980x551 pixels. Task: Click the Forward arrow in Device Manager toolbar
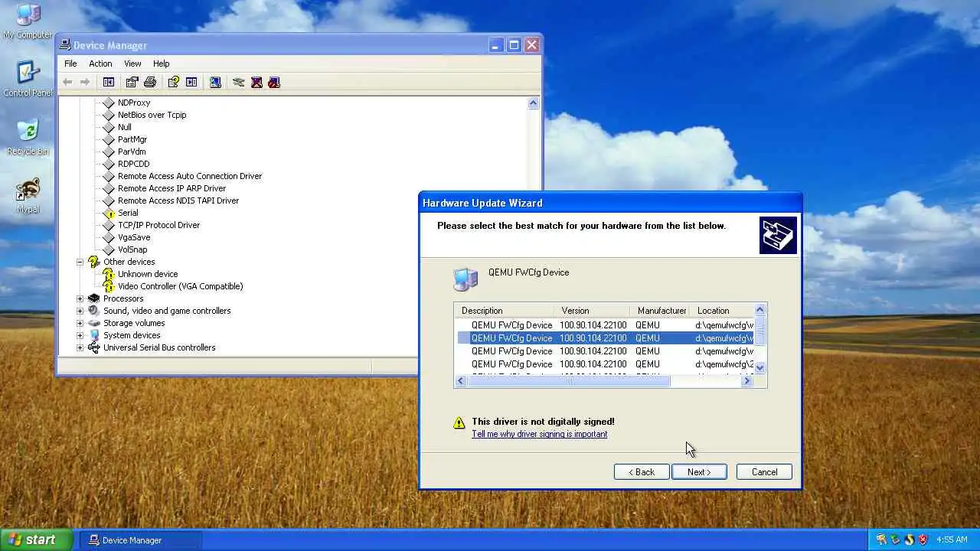point(85,82)
